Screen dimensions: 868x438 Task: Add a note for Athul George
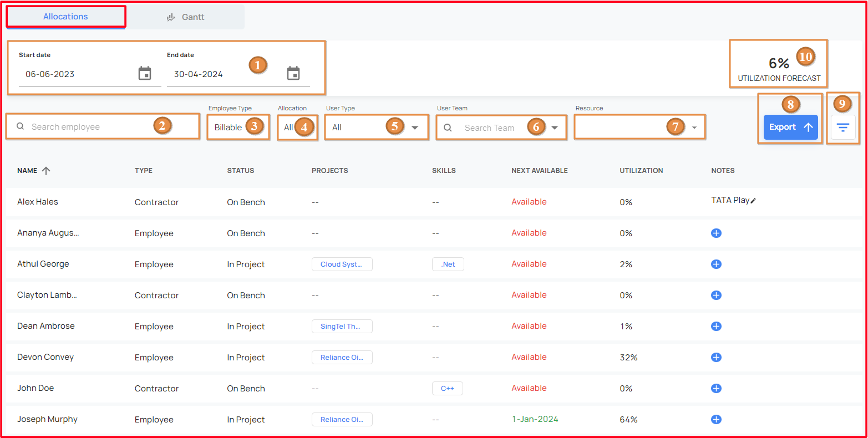click(x=716, y=264)
